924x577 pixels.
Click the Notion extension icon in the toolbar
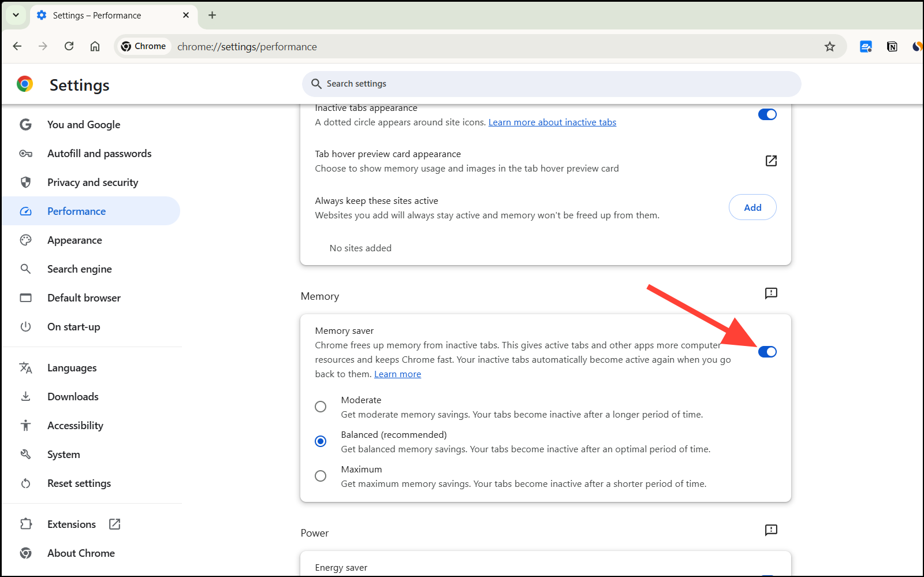[892, 46]
